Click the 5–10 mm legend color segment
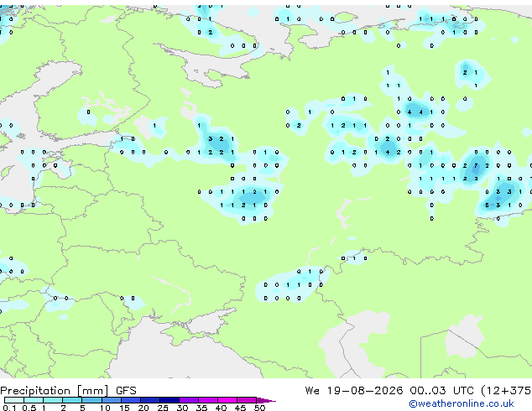532x411 pixels. coord(91,400)
